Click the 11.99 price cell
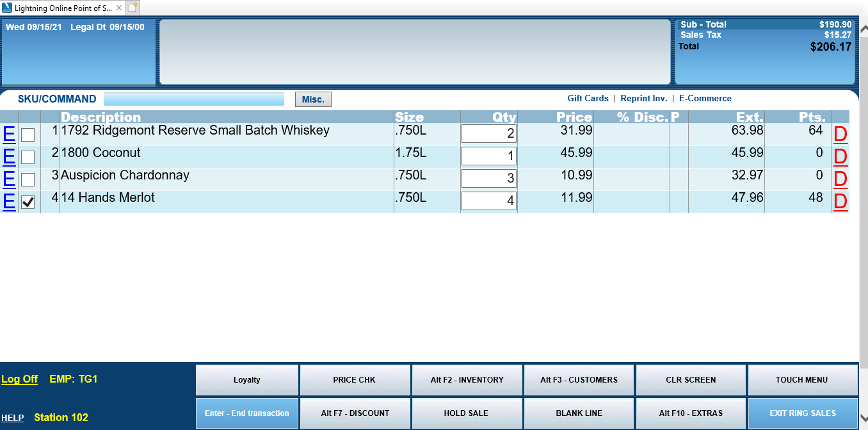 tap(576, 198)
